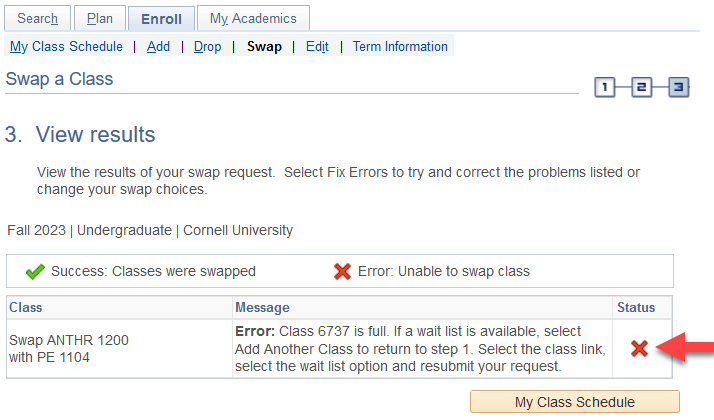Image resolution: width=714 pixels, height=420 pixels.
Task: Click the step 2 progress indicator
Action: (x=641, y=88)
